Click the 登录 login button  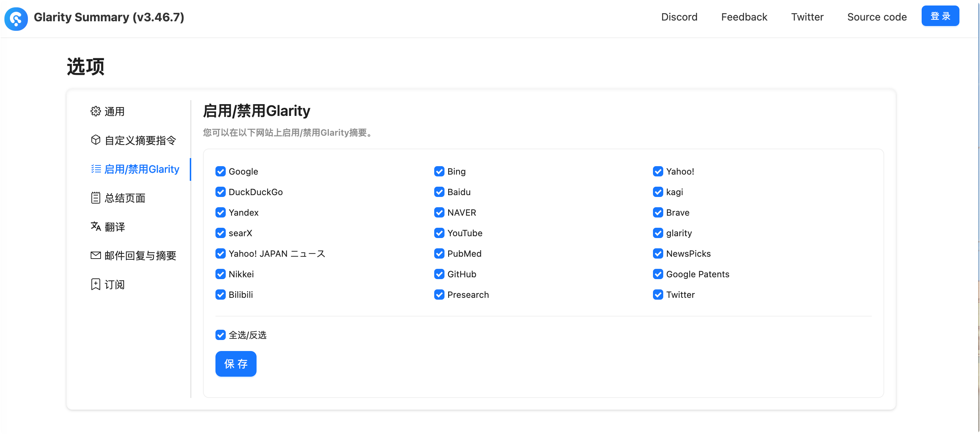tap(940, 17)
